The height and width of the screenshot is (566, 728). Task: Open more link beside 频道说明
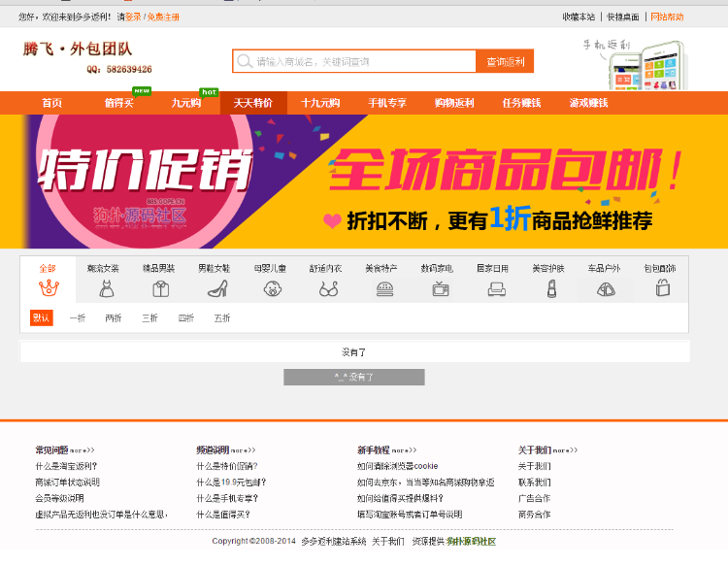pyautogui.click(x=244, y=450)
